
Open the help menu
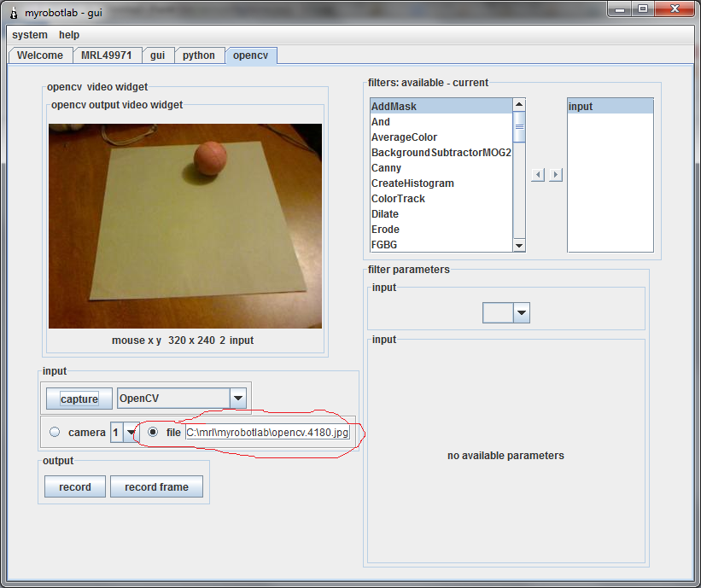point(69,35)
